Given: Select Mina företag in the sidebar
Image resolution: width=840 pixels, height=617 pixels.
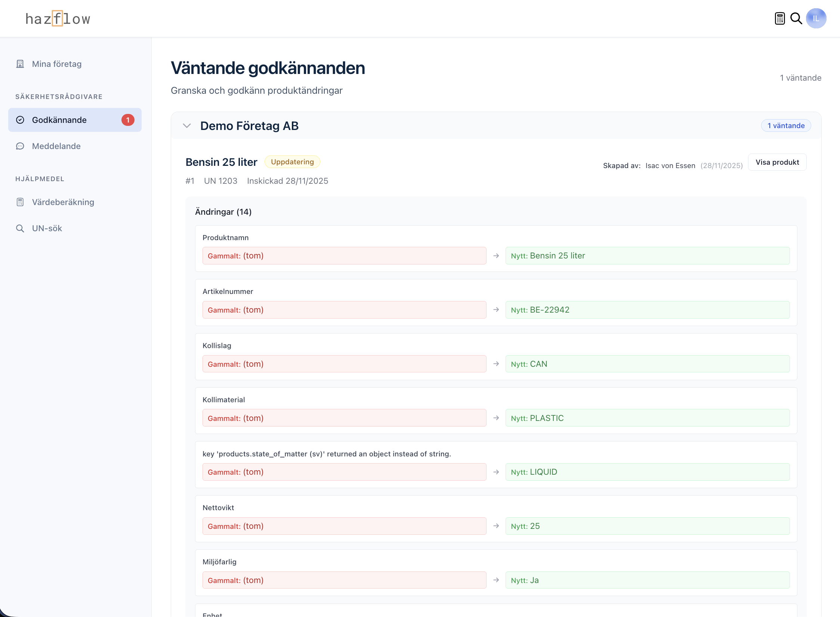Looking at the screenshot, I should point(56,64).
